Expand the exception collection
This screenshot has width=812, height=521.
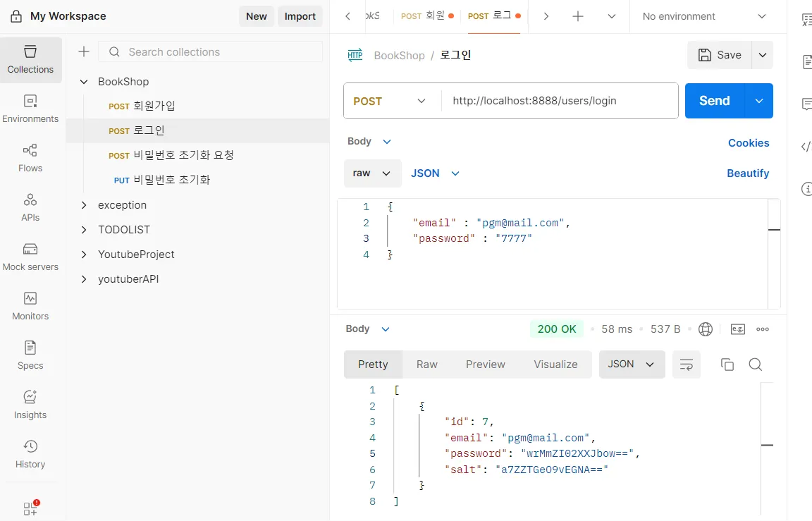(84, 205)
